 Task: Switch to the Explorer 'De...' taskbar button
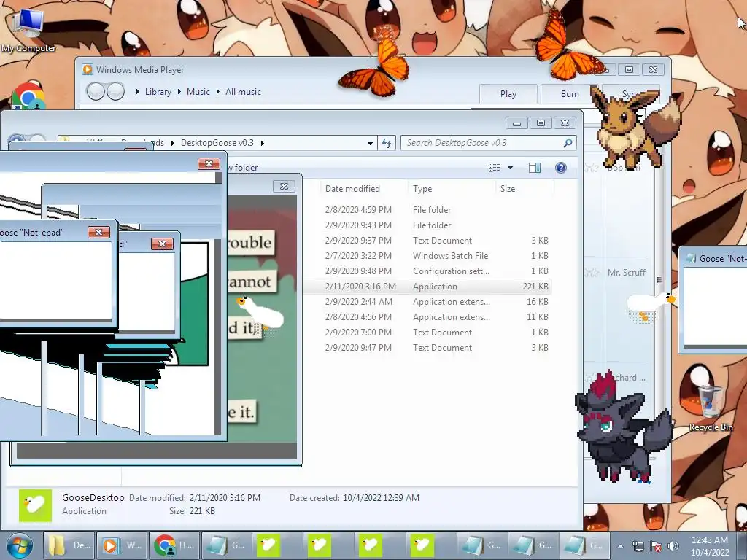69,545
